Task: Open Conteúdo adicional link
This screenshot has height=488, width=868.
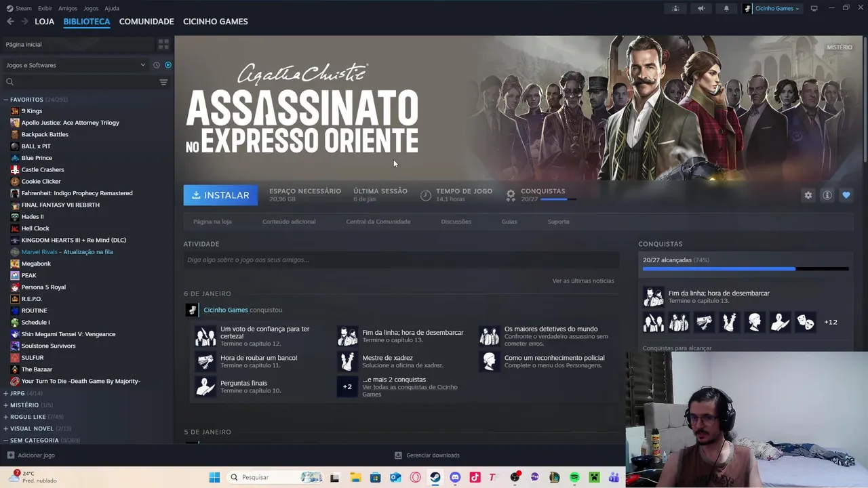Action: pos(289,222)
